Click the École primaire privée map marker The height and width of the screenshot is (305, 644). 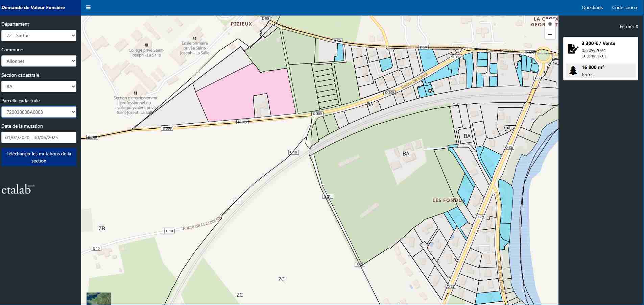(195, 38)
